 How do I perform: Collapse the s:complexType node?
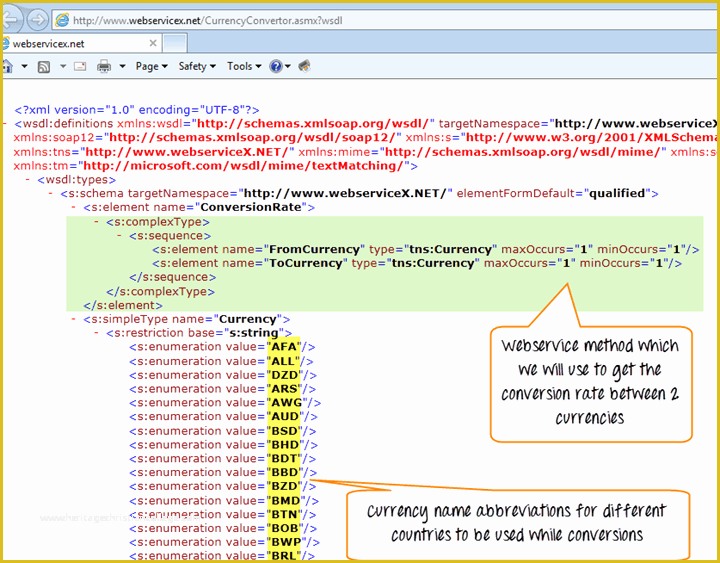(96, 222)
